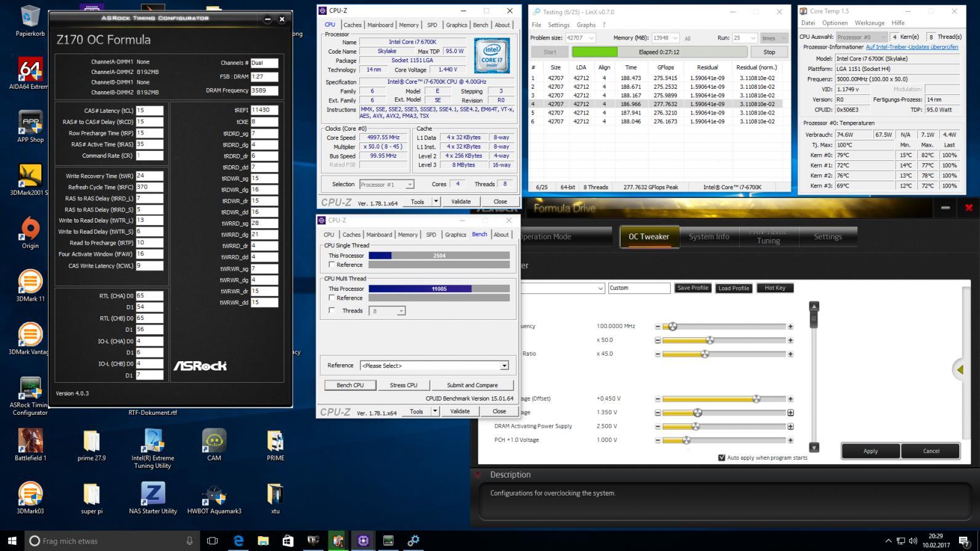Open the Papierkorb recycle bin icon
Screen dimensions: 980x551
tap(30, 20)
